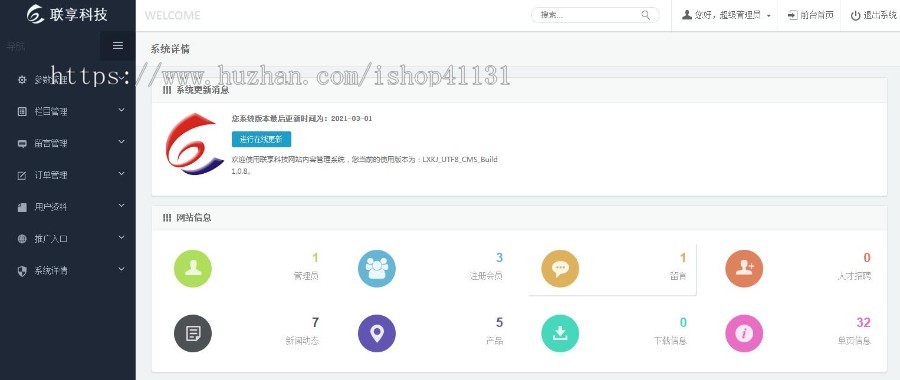Select the 留言管理 menu label
Image resolution: width=900 pixels, height=380 pixels.
pyautogui.click(x=51, y=144)
